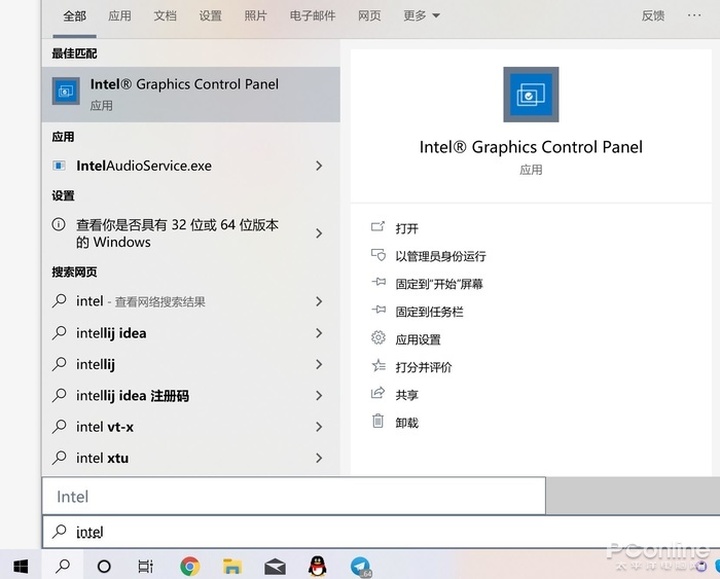Open the three-dots options menu

[x=694, y=16]
